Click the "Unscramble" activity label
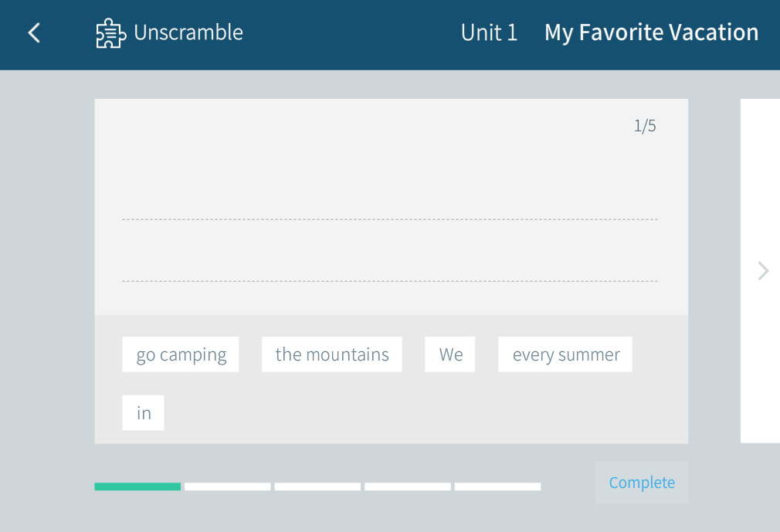 188,32
